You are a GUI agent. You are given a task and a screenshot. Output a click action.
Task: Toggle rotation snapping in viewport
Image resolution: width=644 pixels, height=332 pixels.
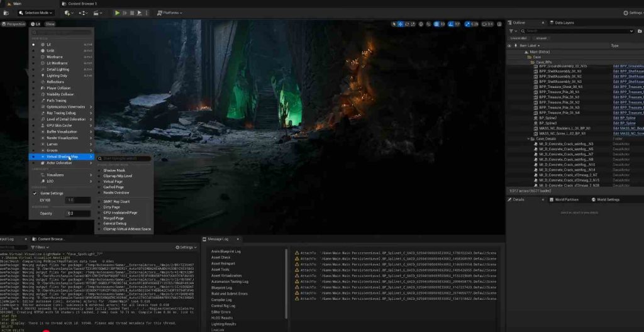(451, 25)
